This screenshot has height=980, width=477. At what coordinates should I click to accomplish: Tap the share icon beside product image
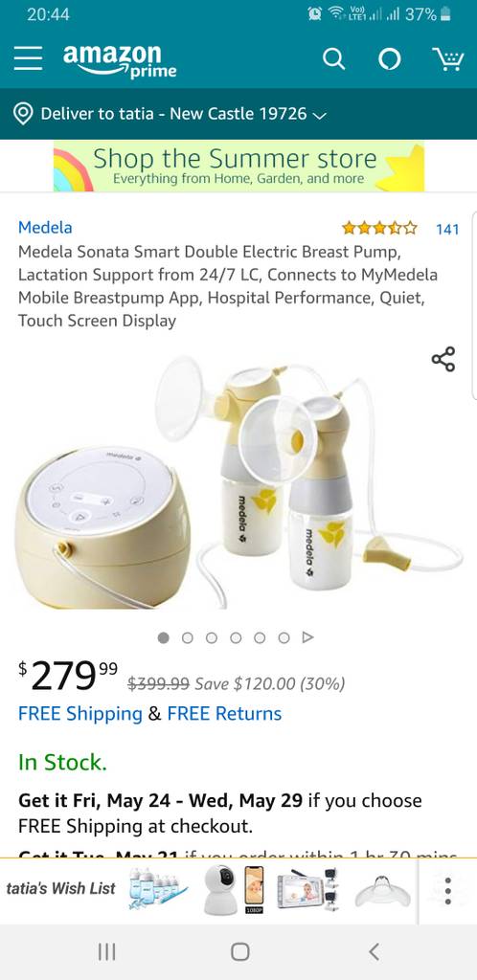click(443, 360)
